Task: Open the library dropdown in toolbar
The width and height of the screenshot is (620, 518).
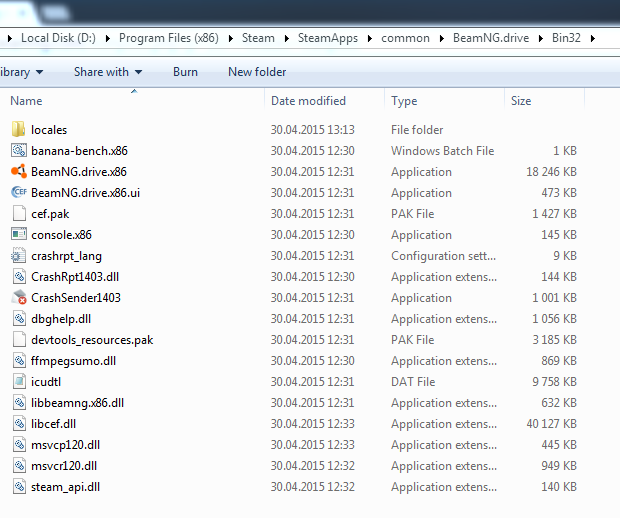Action: tap(22, 72)
